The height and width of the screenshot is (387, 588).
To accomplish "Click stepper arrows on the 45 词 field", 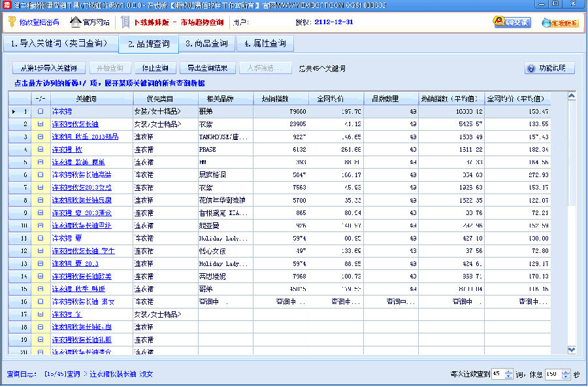I will coord(509,375).
